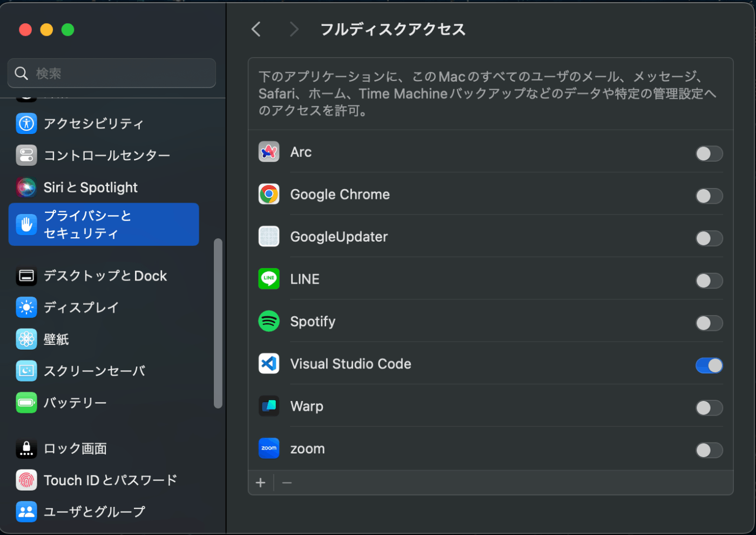Click the Visual Studio Code icon
This screenshot has width=756, height=535.
269,364
